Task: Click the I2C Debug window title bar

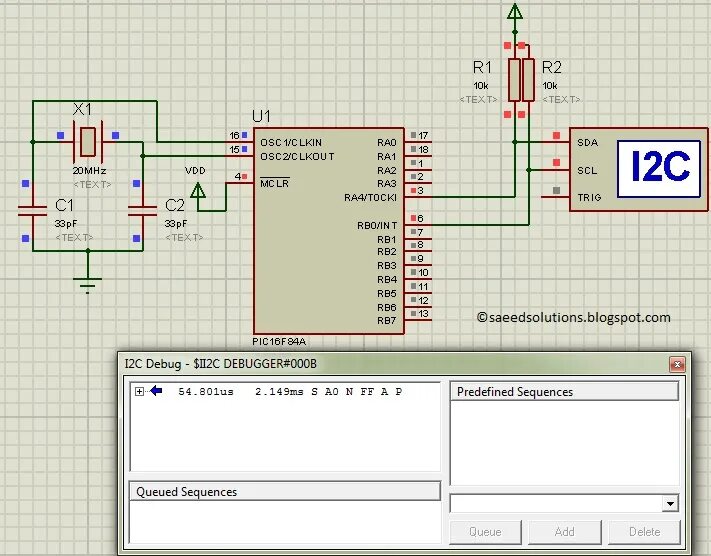Action: [x=394, y=364]
